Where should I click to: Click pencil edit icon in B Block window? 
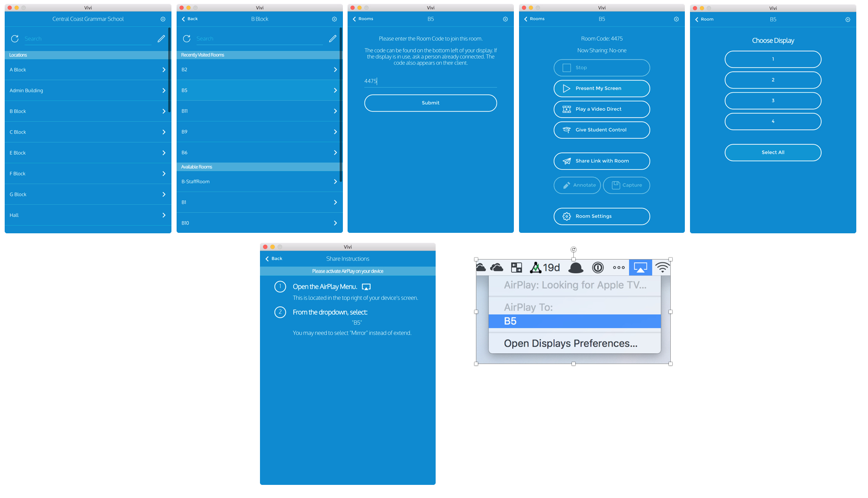(x=333, y=38)
